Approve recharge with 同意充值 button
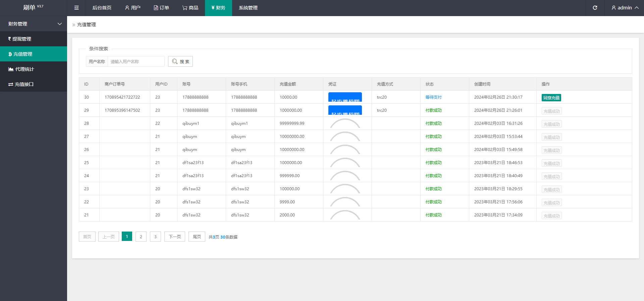This screenshot has height=301, width=644. [x=551, y=98]
